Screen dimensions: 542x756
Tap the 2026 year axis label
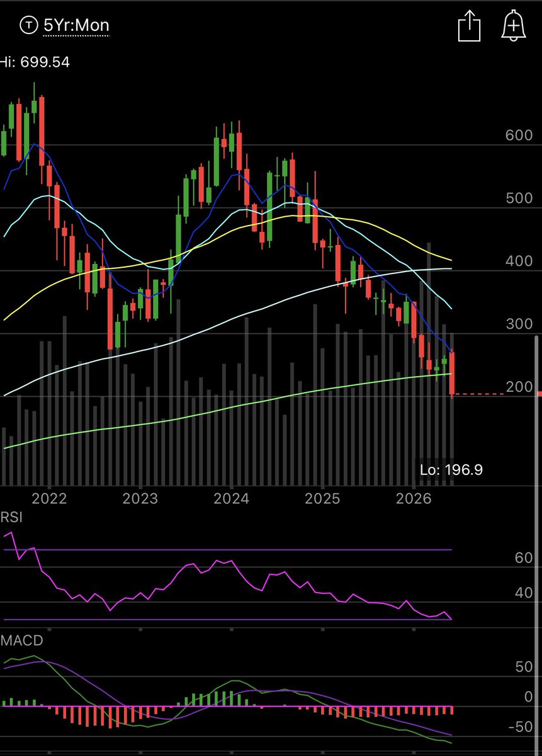[414, 499]
